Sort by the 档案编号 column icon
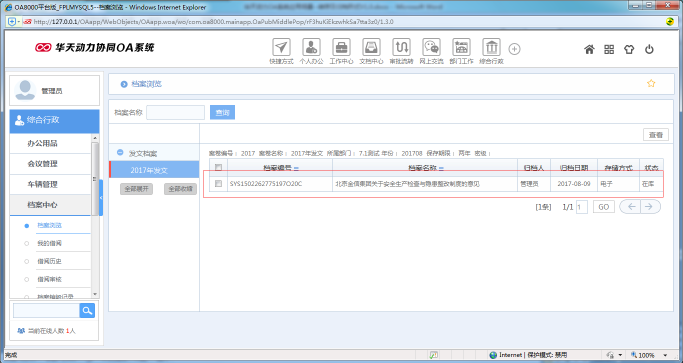The image size is (683, 363). pos(296,168)
